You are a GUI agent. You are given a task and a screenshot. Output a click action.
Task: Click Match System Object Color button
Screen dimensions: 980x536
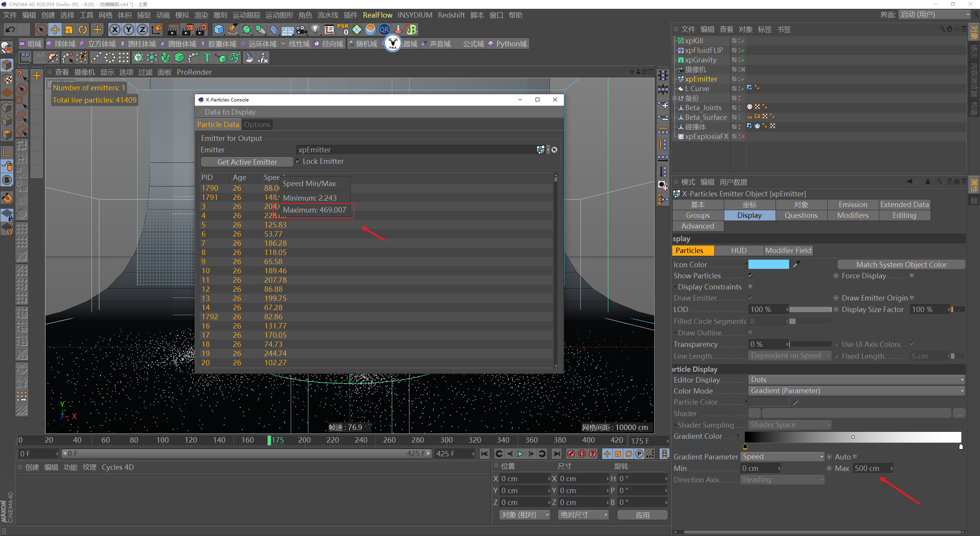tap(901, 265)
